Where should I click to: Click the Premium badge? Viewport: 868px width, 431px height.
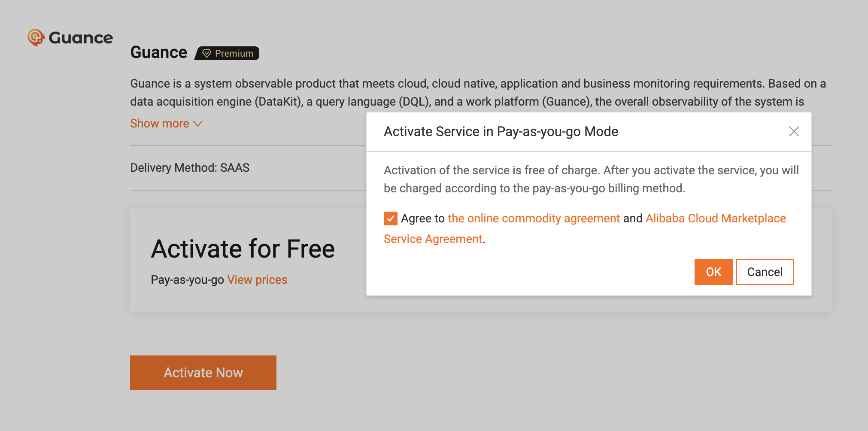[x=227, y=53]
